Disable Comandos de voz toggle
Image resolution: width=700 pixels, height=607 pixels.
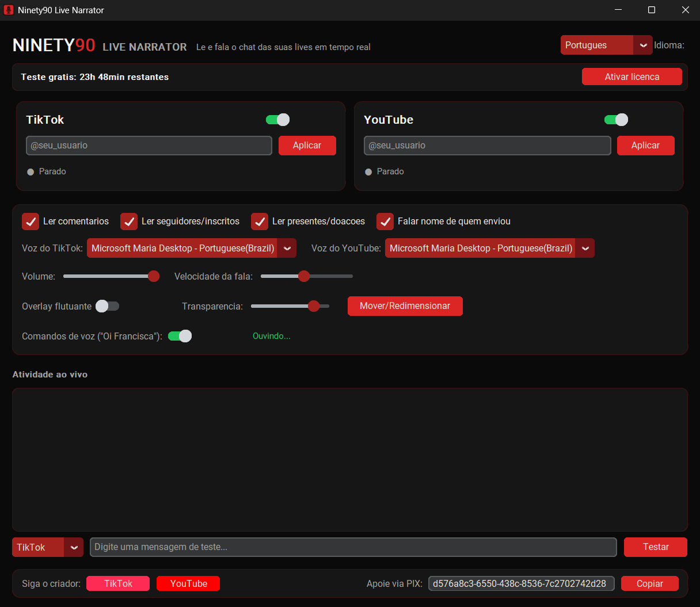(180, 336)
